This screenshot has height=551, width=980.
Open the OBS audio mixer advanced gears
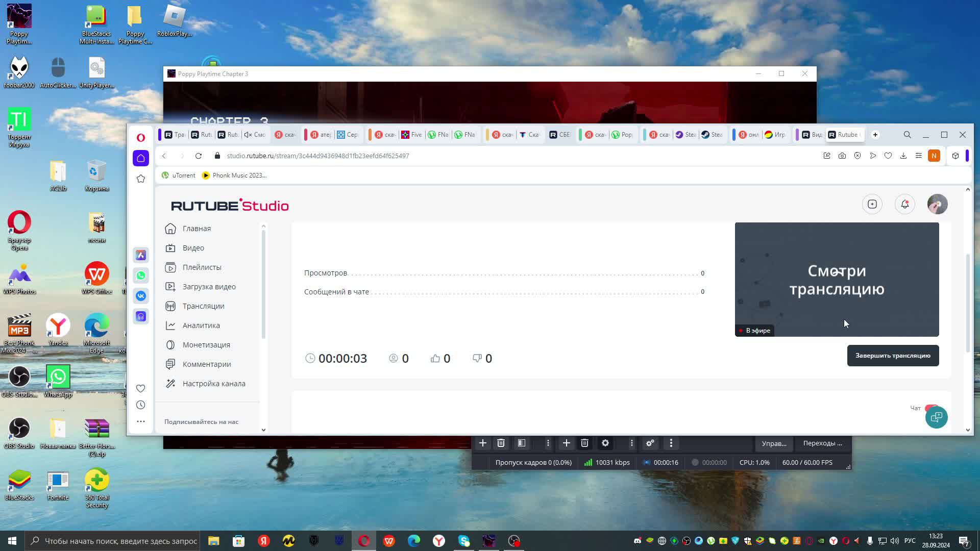650,443
